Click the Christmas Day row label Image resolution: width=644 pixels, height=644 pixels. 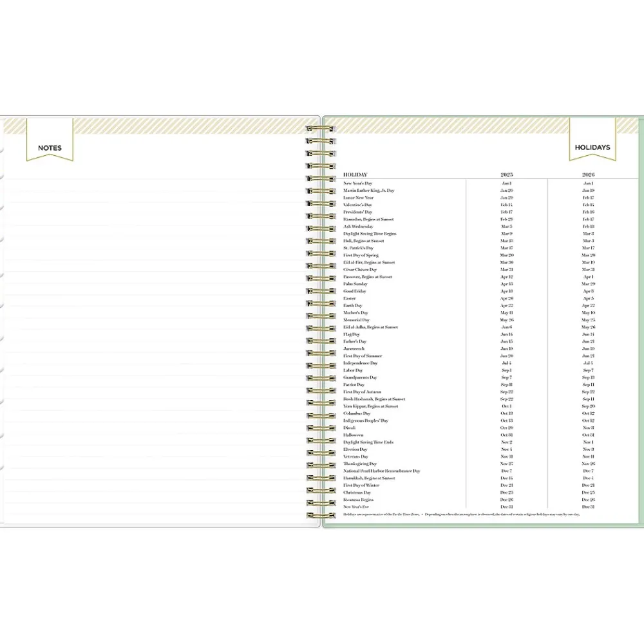[357, 493]
